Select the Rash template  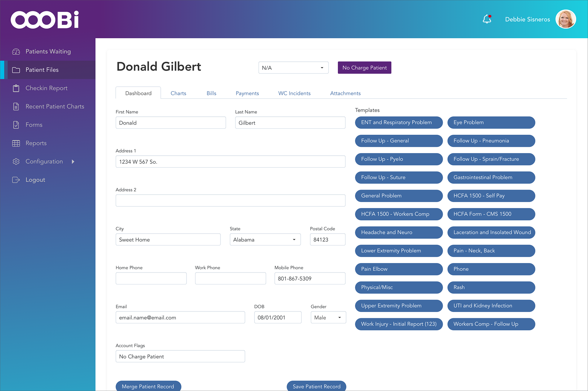491,288
